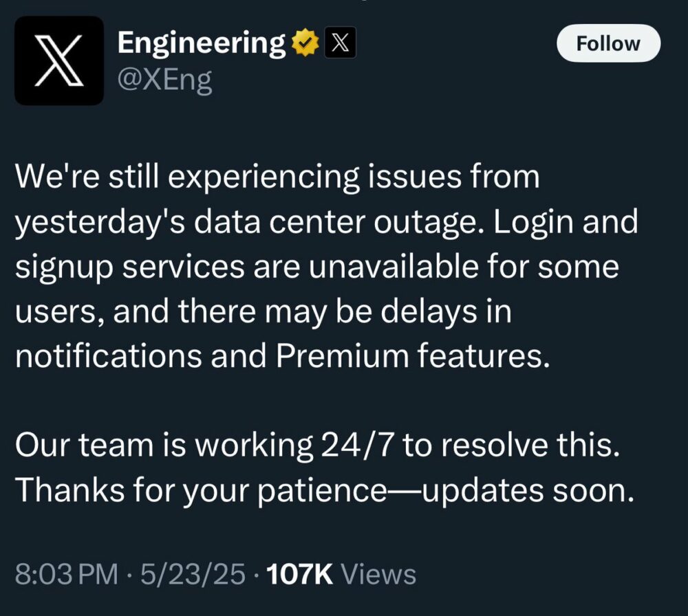Image resolution: width=688 pixels, height=616 pixels.
Task: Open the X Engineering profile avatar
Action: coord(59,60)
